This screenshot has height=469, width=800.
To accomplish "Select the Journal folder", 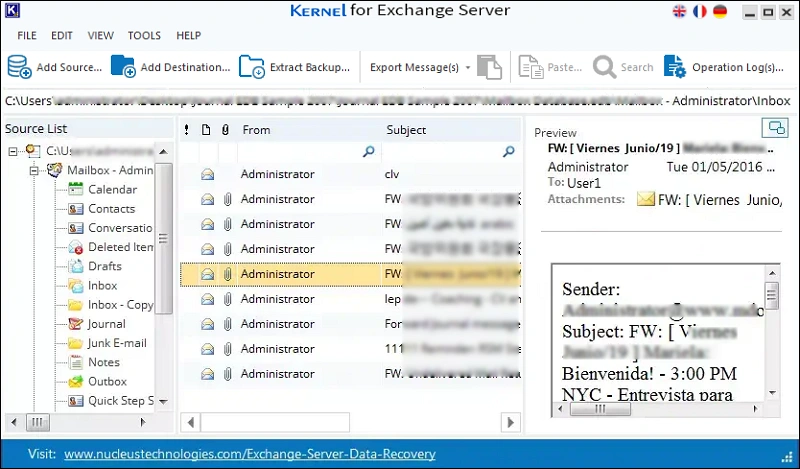I will coord(106,324).
